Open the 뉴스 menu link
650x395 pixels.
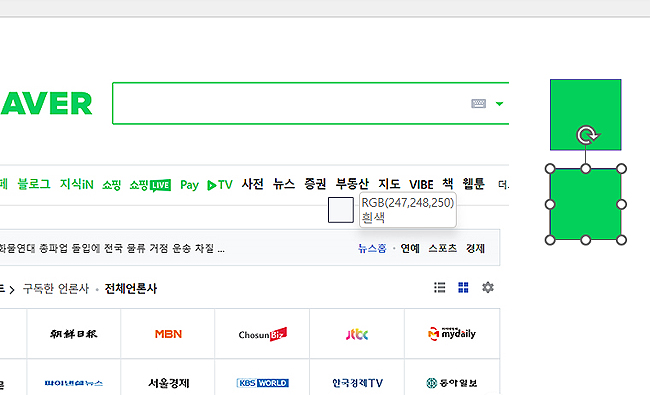coord(284,184)
